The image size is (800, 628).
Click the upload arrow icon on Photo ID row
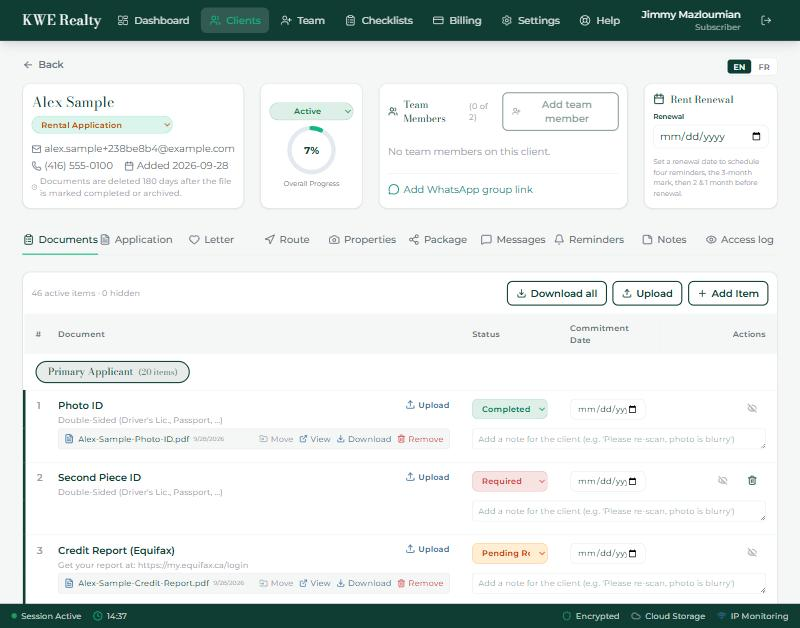410,405
